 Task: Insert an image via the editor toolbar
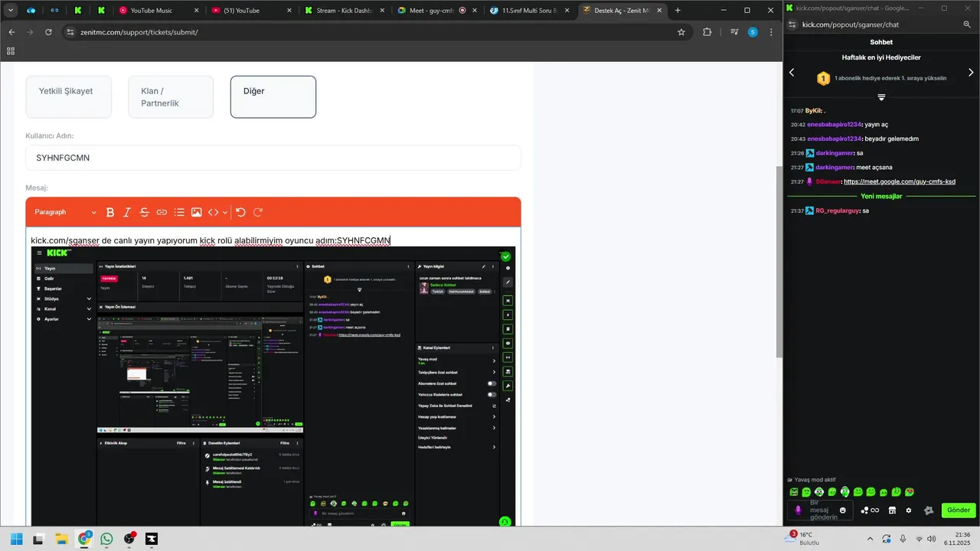[196, 212]
